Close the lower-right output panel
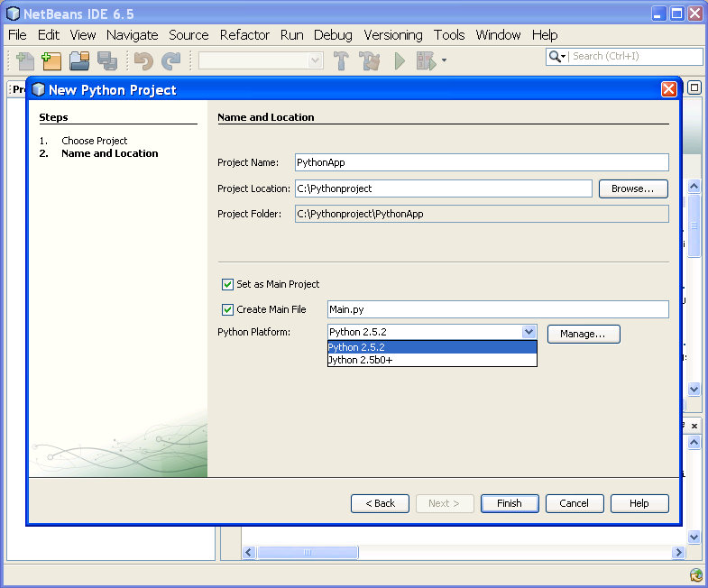The width and height of the screenshot is (708, 588). [694, 426]
